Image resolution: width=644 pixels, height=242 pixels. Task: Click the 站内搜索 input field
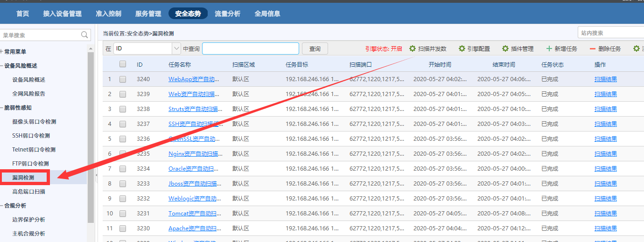610,33
